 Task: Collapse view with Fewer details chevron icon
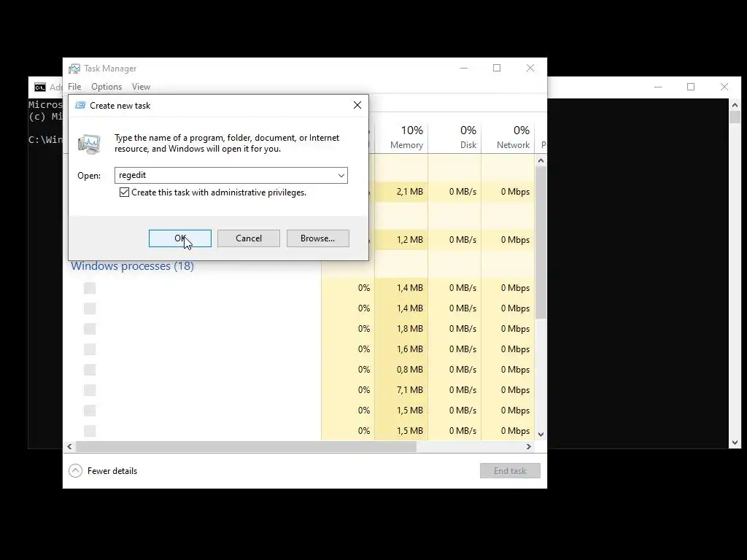tap(75, 471)
